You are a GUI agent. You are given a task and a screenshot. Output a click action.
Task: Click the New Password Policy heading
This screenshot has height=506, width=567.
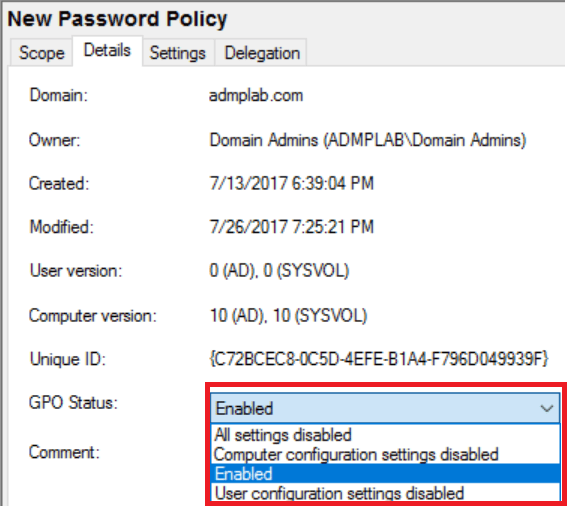tap(118, 19)
